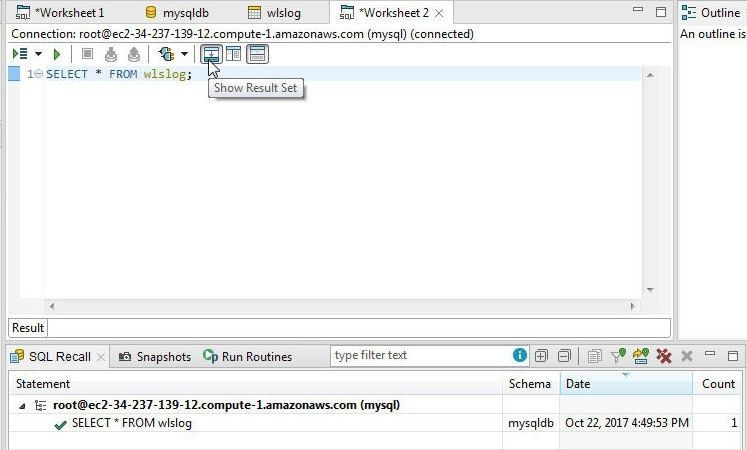Select the root@ec2-34-237-139-12 connection row

pyautogui.click(x=226, y=405)
